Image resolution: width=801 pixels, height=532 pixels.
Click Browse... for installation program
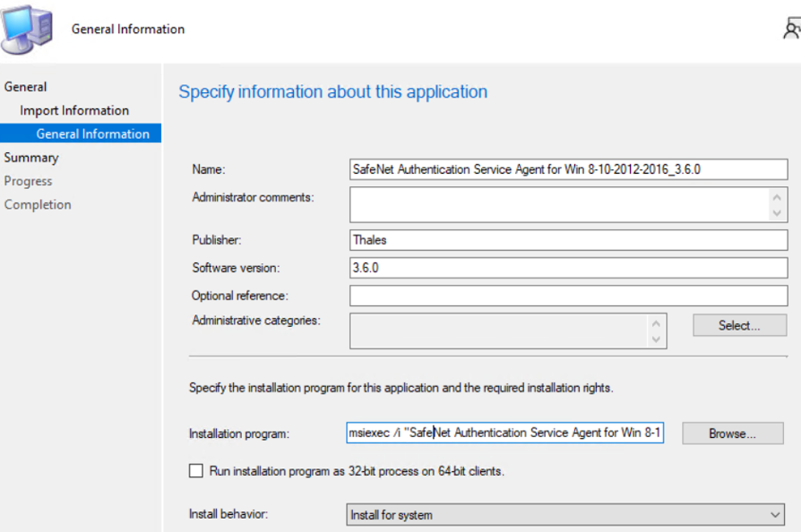coord(733,433)
